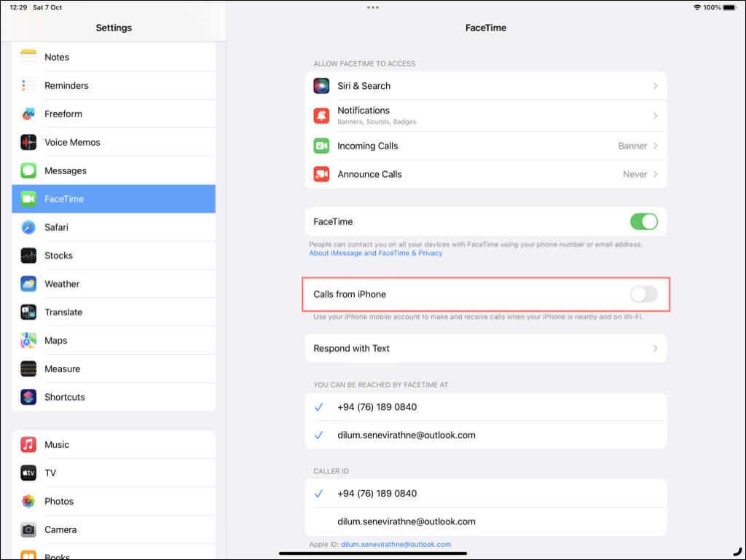This screenshot has width=746, height=560.
Task: Tap the Music row label
Action: pyautogui.click(x=57, y=444)
